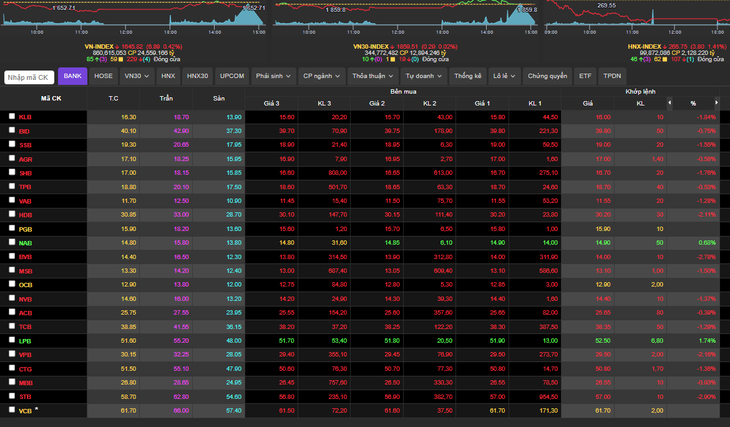Viewport: 730px width, 427px height.
Task: Open the ETF tab
Action: coord(585,76)
